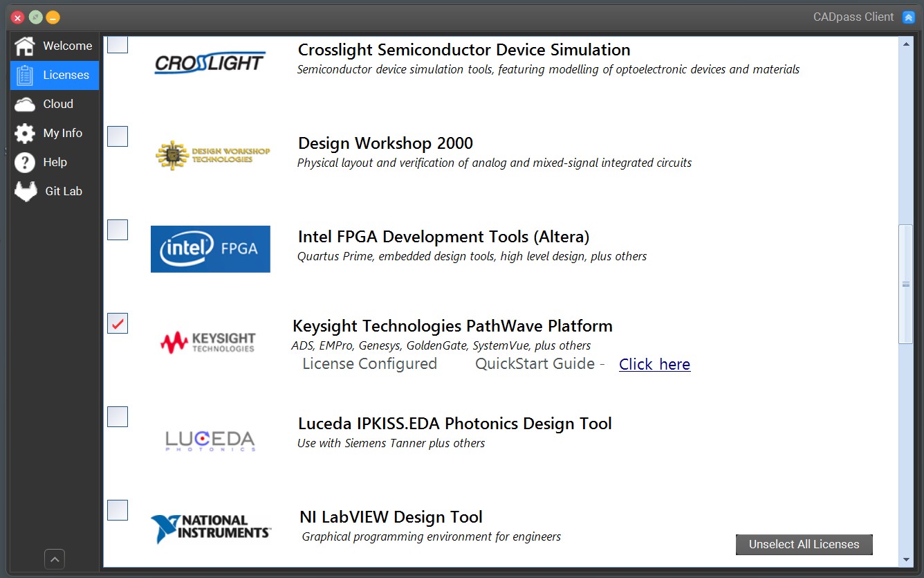Click the License Configured status text

pos(369,364)
